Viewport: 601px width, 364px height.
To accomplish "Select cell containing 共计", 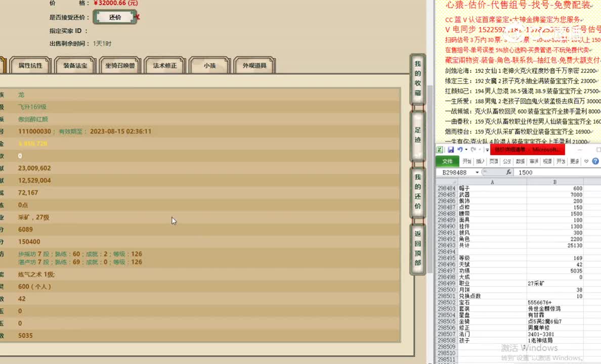I will point(492,245).
